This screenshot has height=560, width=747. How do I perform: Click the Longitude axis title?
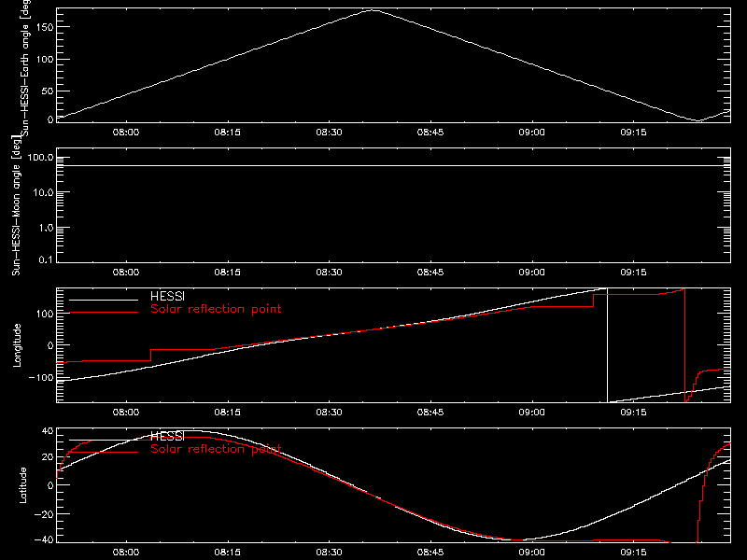click(x=17, y=345)
